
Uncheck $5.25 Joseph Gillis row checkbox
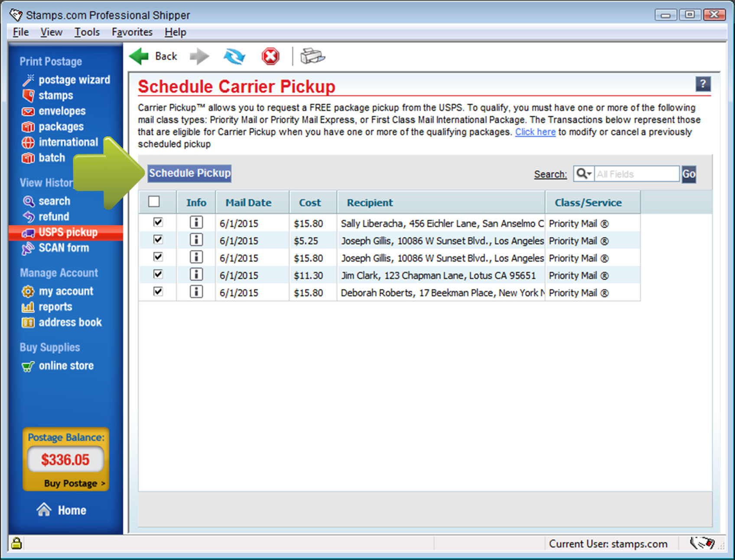coord(158,240)
